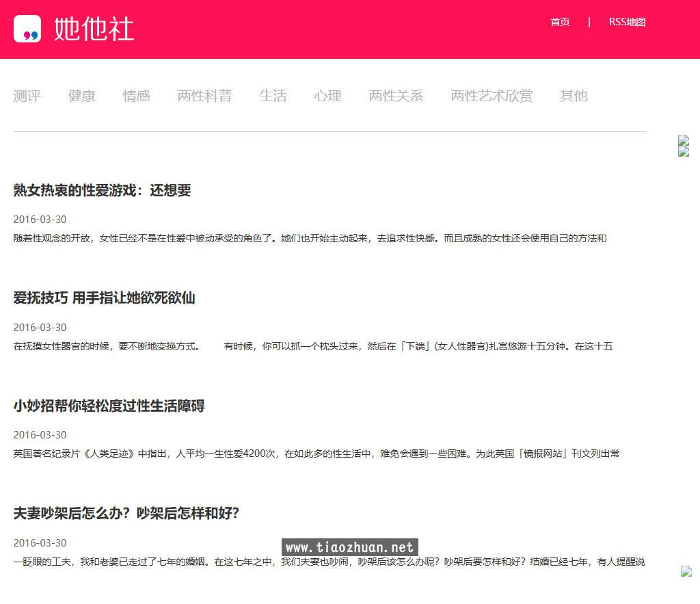Select the 两性关系 category
The width and height of the screenshot is (700, 604).
[395, 96]
